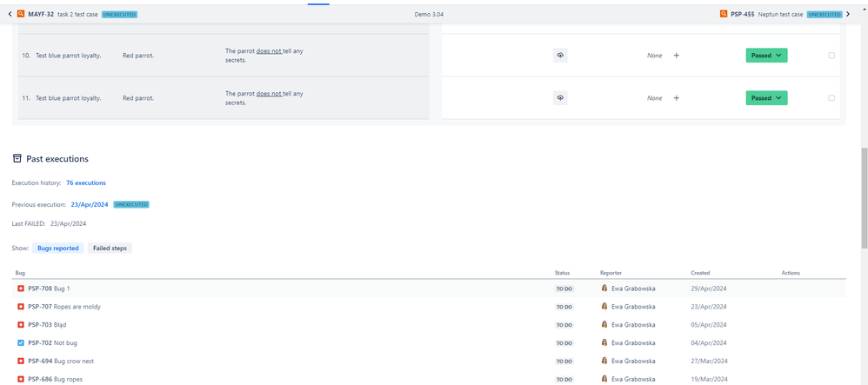This screenshot has height=385, width=868.
Task: Click UNEXECUTED badge beside previous execution
Action: 131,205
